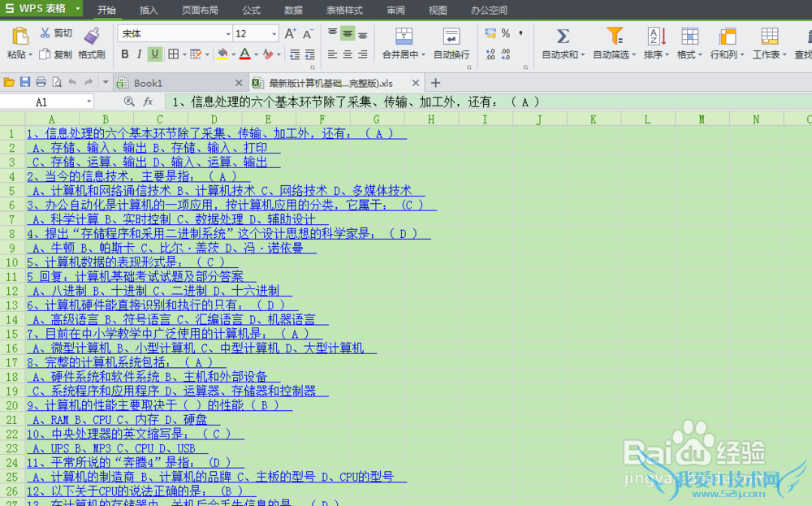Center text horizontally
Image resolution: width=812 pixels, height=506 pixels.
pos(348,54)
